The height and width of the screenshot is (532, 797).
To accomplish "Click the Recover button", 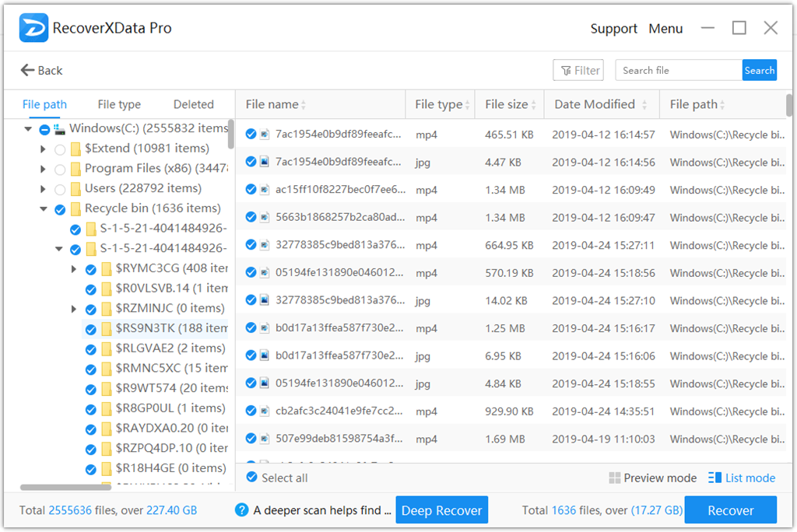I will [x=730, y=509].
